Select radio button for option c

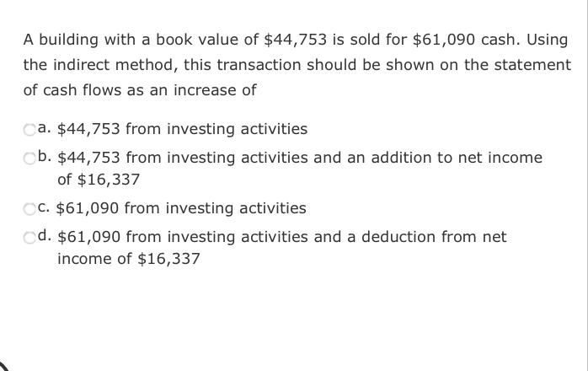coord(29,208)
